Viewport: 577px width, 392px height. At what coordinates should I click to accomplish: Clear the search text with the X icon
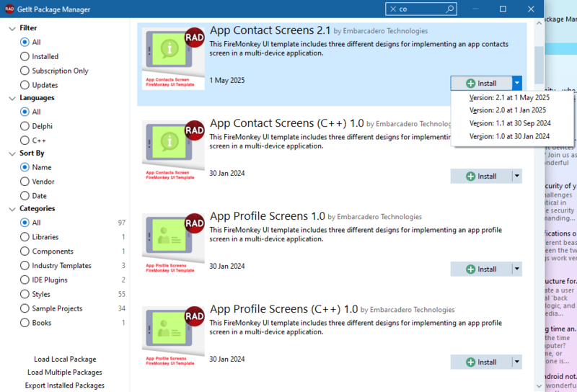click(393, 9)
